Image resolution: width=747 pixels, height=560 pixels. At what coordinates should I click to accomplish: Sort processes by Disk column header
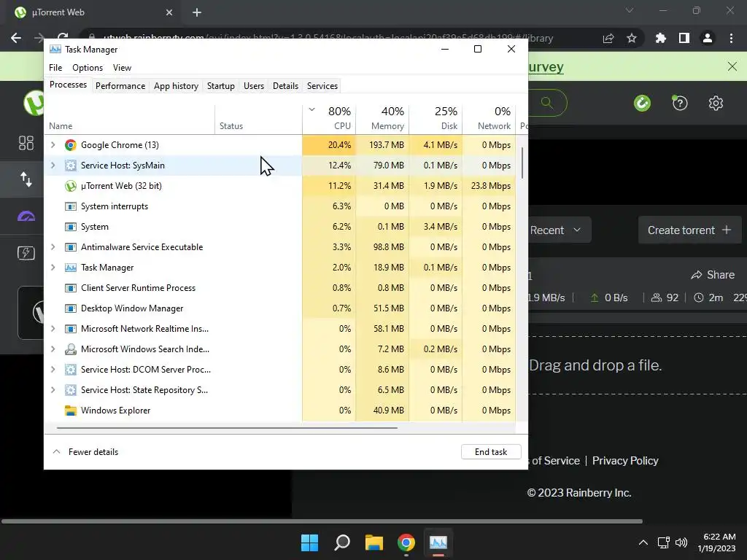coord(436,119)
